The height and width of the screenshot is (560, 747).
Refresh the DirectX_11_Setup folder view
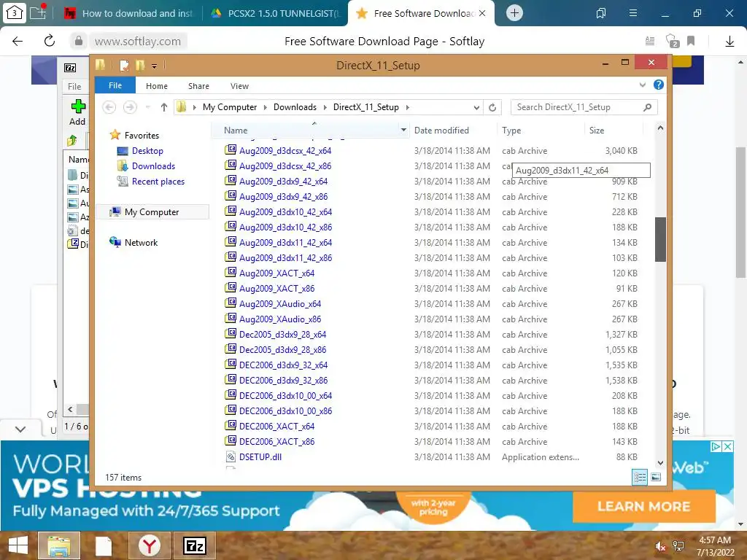[492, 108]
